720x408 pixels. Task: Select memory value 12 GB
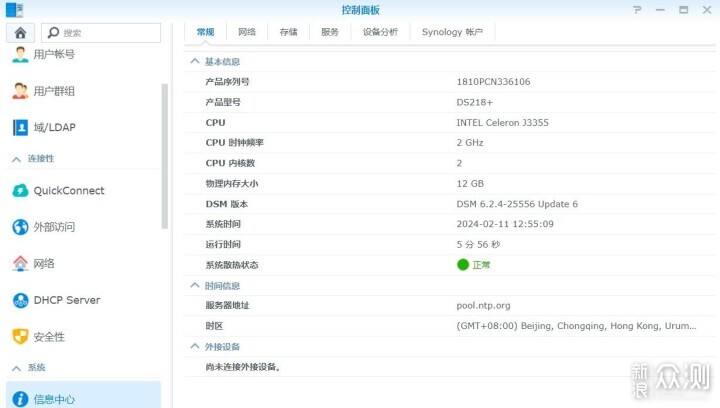coord(470,184)
